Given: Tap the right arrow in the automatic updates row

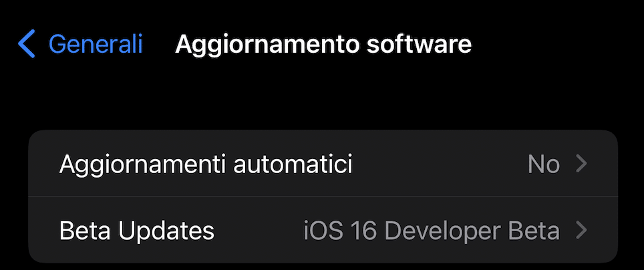Looking at the screenshot, I should [581, 164].
